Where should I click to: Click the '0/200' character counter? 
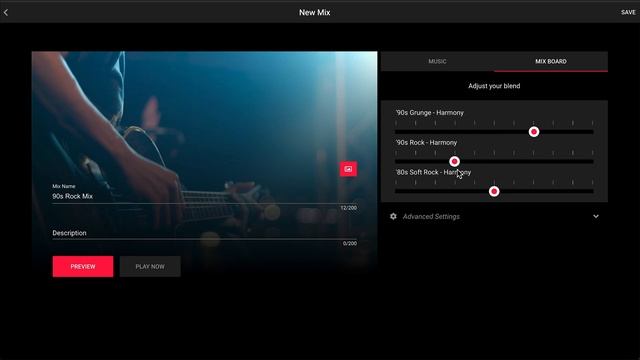[x=350, y=244]
